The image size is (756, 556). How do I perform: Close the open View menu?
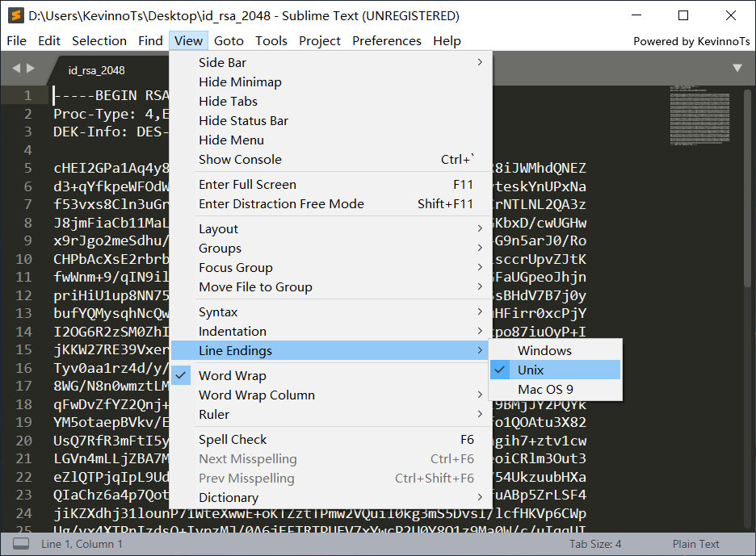pyautogui.click(x=188, y=41)
